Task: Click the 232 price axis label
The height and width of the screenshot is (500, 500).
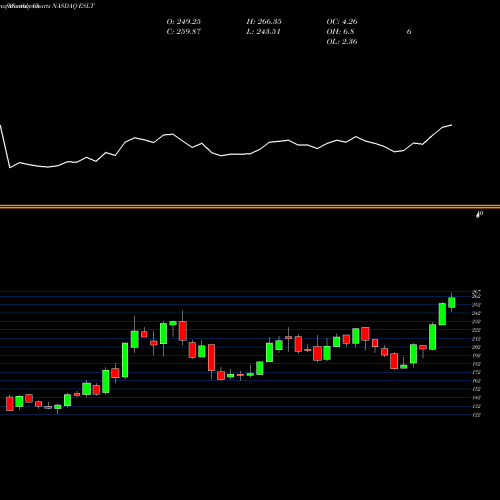Action: click(x=476, y=322)
